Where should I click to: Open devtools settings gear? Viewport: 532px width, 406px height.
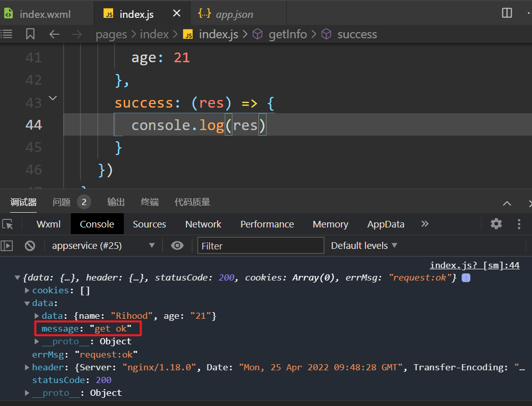pyautogui.click(x=496, y=224)
